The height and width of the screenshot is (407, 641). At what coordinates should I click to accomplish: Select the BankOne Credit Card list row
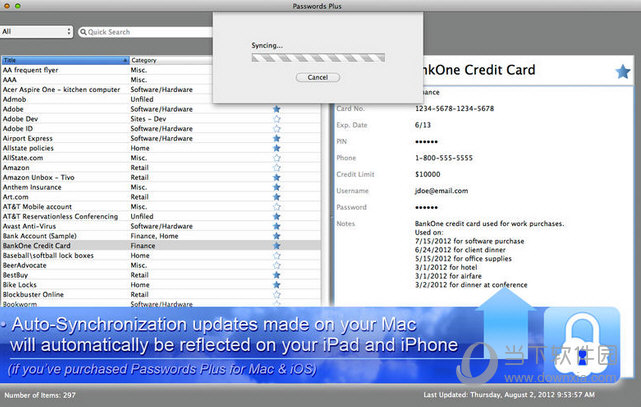(x=161, y=246)
